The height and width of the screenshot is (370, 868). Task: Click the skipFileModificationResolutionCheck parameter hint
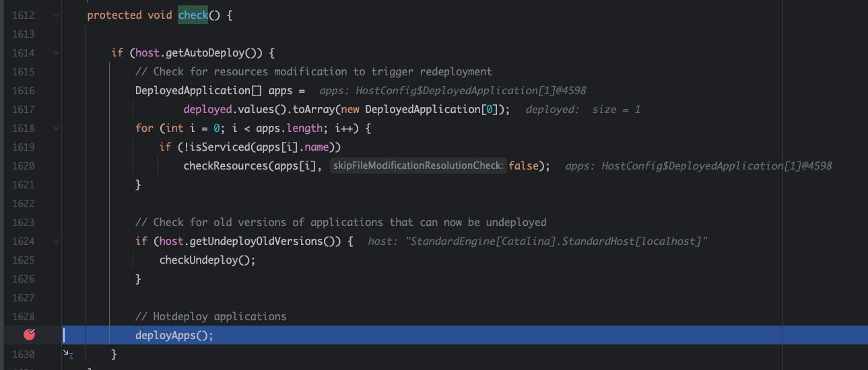pos(418,165)
